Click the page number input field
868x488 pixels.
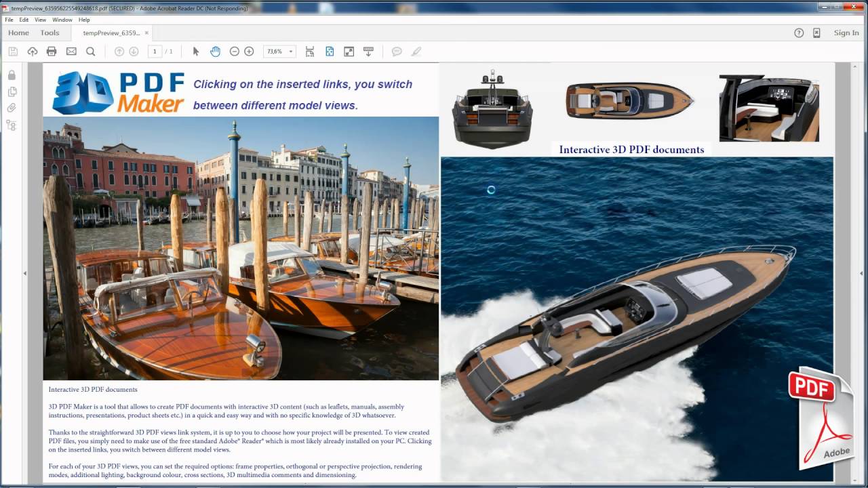click(155, 52)
